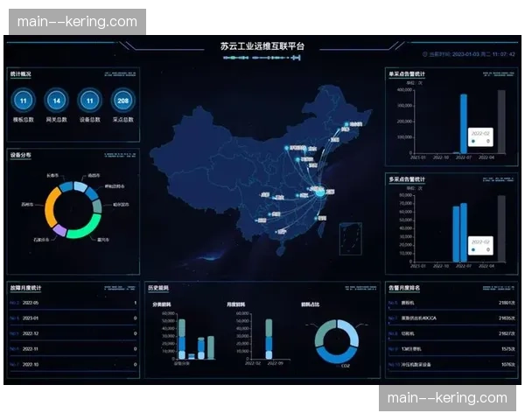Select the orange segment of 设备分布 donut

[x=51, y=207]
